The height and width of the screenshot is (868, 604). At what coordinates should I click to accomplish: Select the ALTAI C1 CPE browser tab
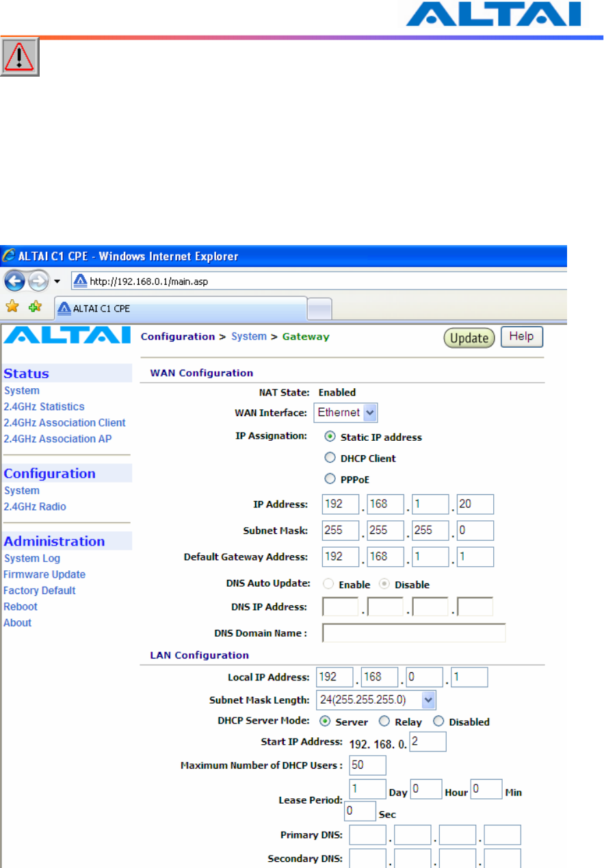[180, 308]
